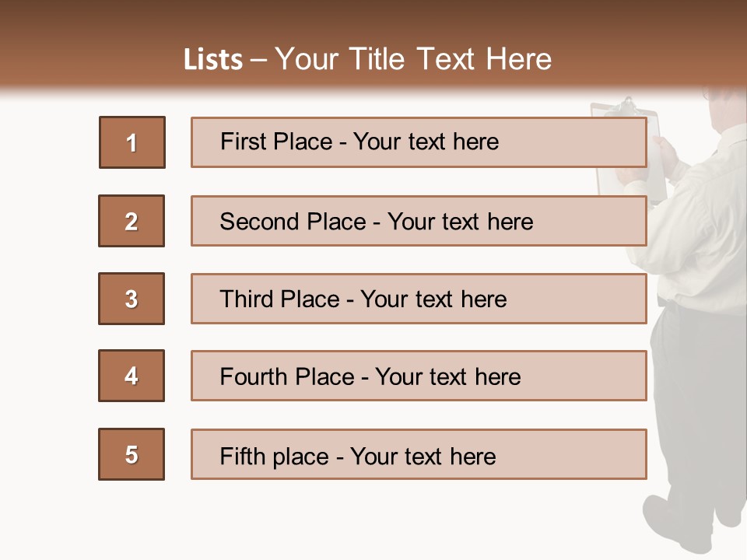The width and height of the screenshot is (747, 560).
Task: Click the Third Place text bar
Action: coord(419,299)
